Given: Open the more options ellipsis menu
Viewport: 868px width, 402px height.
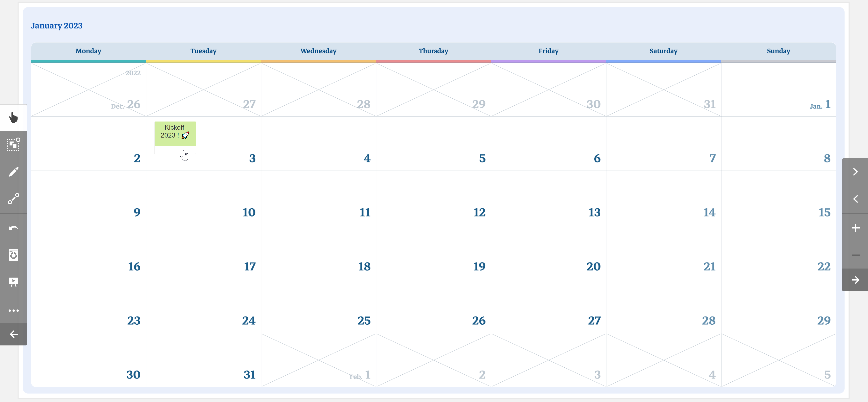Looking at the screenshot, I should (14, 310).
